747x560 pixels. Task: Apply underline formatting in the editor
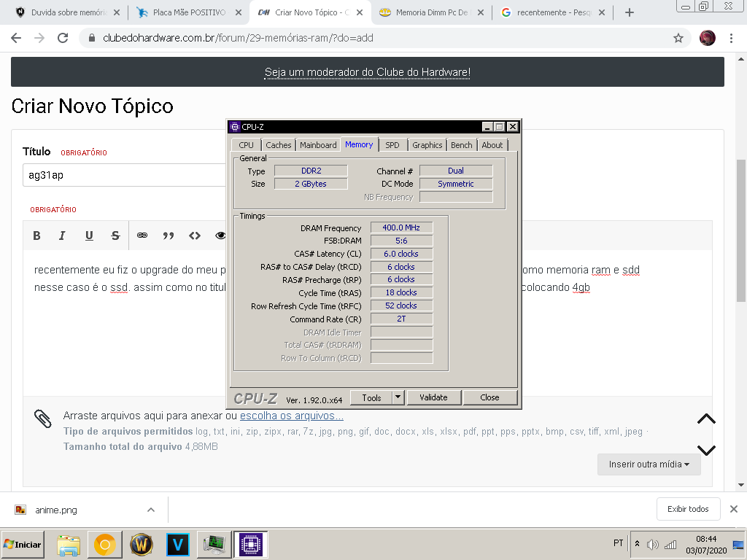(x=89, y=236)
